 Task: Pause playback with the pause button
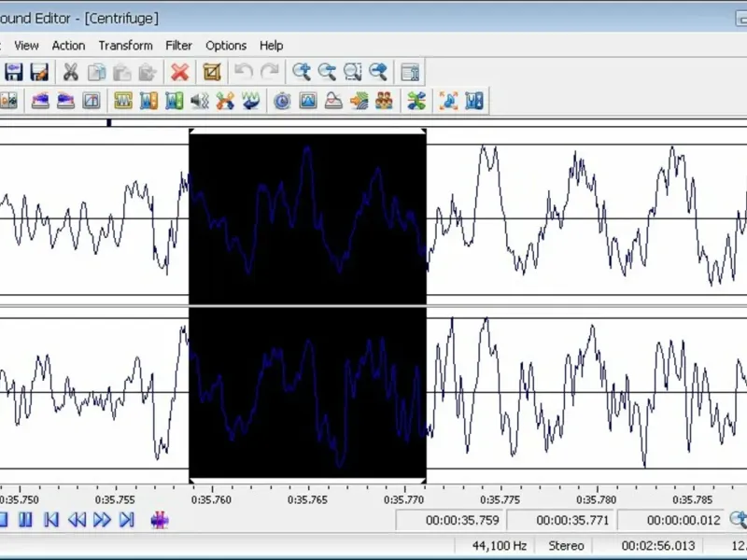coord(26,520)
